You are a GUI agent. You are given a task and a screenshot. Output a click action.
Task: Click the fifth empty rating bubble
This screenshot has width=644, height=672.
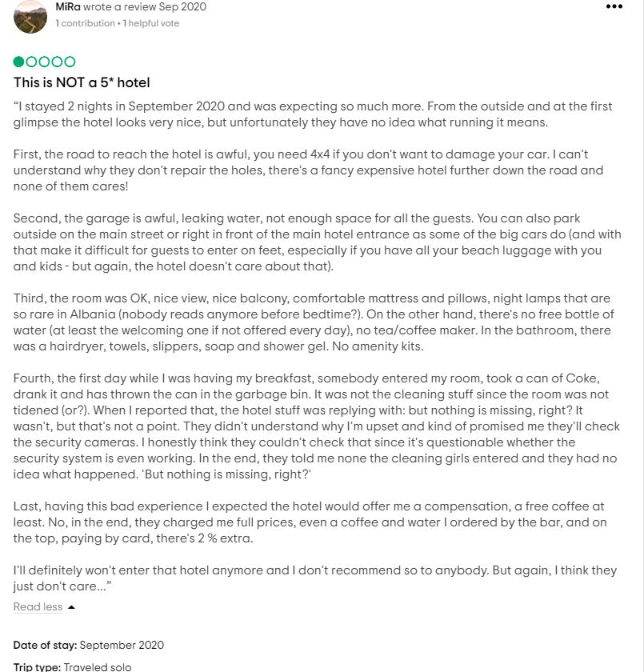[x=70, y=62]
